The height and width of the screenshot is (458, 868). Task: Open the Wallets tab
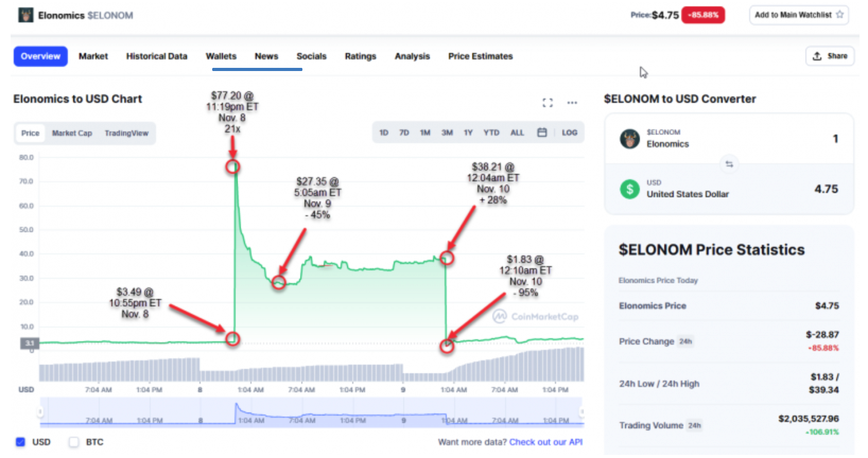[x=221, y=56]
